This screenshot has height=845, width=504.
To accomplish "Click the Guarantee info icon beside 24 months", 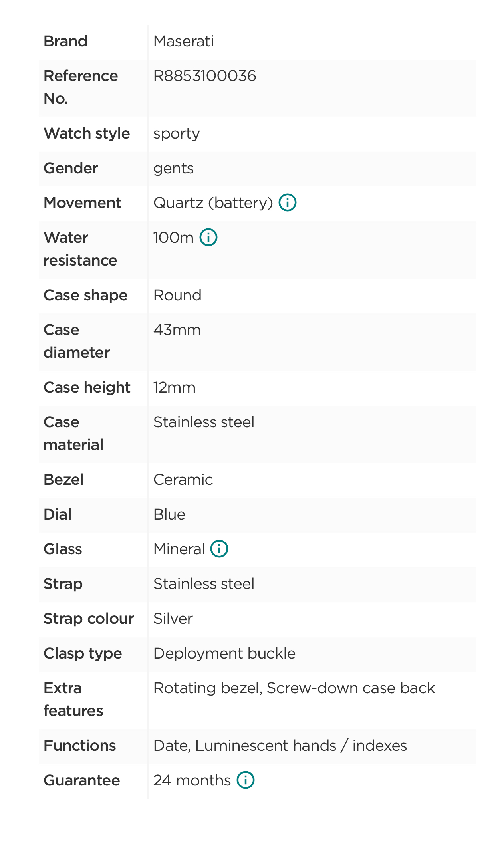I will coord(245,780).
